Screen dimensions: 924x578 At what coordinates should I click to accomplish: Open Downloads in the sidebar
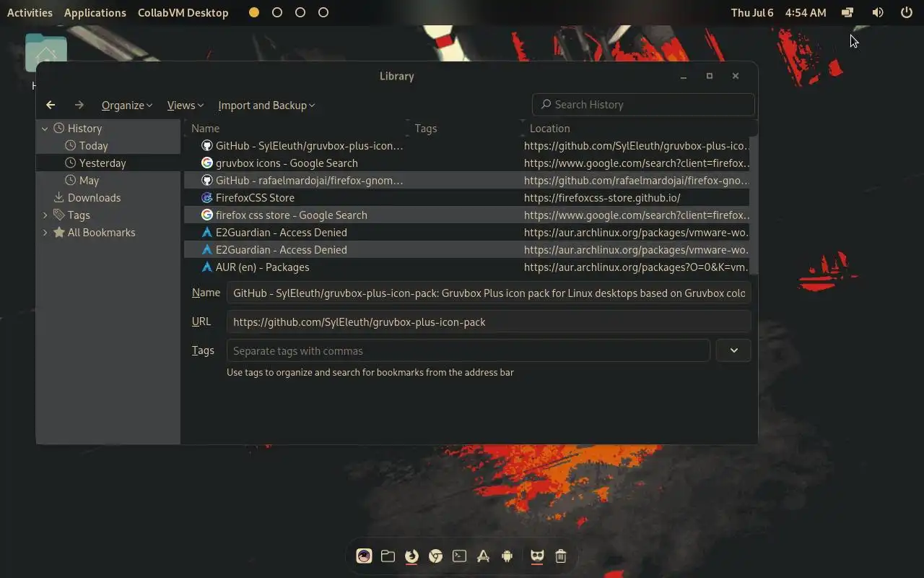pos(108,197)
